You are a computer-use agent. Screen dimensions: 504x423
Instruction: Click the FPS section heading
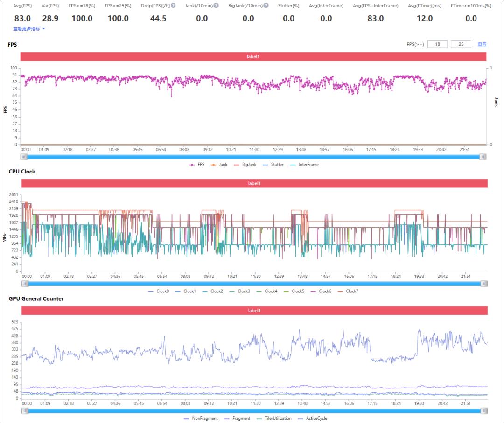[12, 45]
